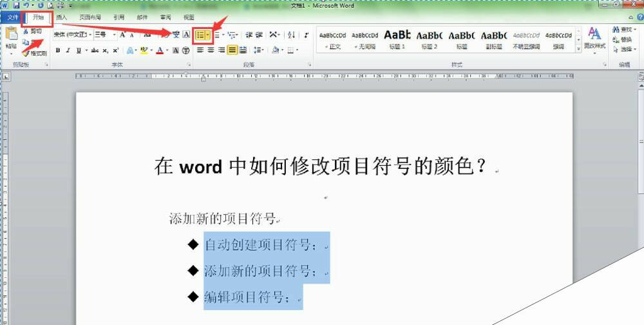Image resolution: width=644 pixels, height=325 pixels.
Task: Click 选择 select button
Action: (623, 50)
